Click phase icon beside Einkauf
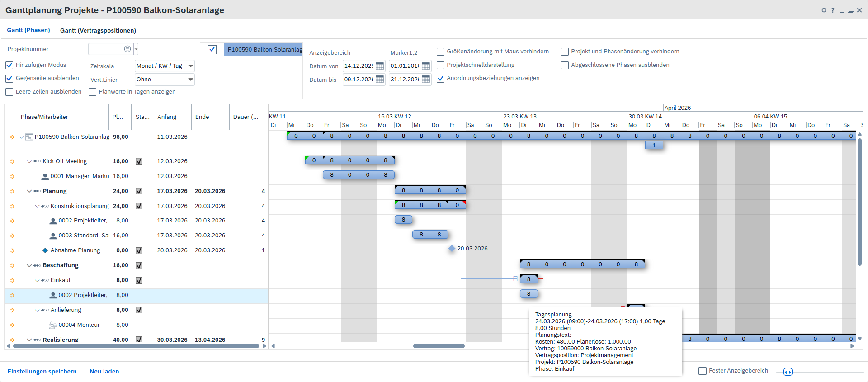Viewport: 868px width, 382px height. [x=45, y=280]
